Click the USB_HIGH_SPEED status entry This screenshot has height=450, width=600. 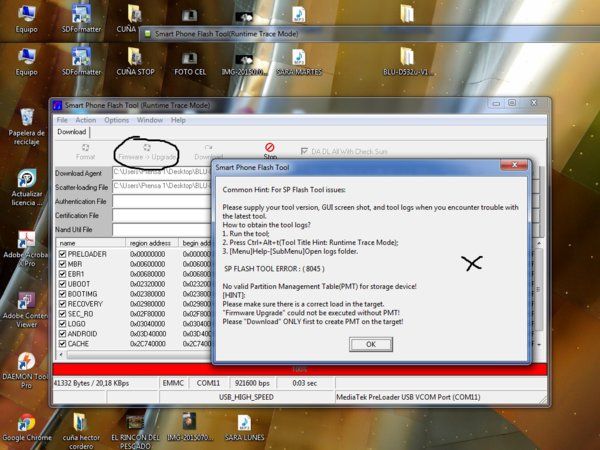click(246, 397)
